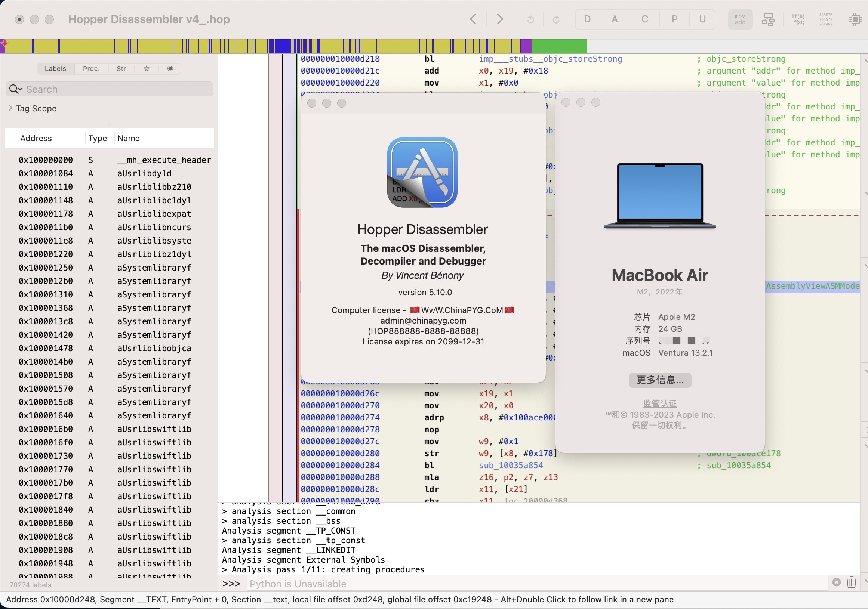Click the blue region in navigation bar
The image size is (868, 609).
[x=282, y=46]
